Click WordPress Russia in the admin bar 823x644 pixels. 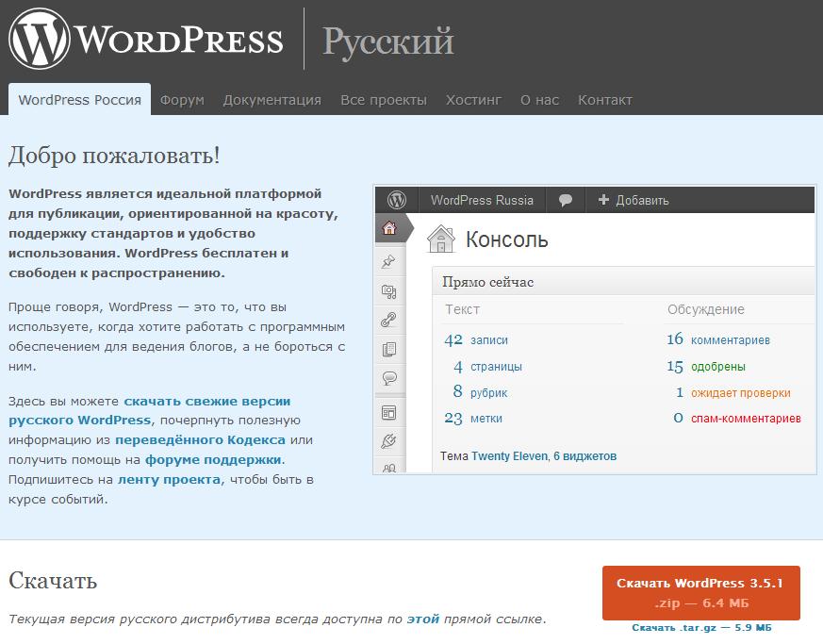482,200
